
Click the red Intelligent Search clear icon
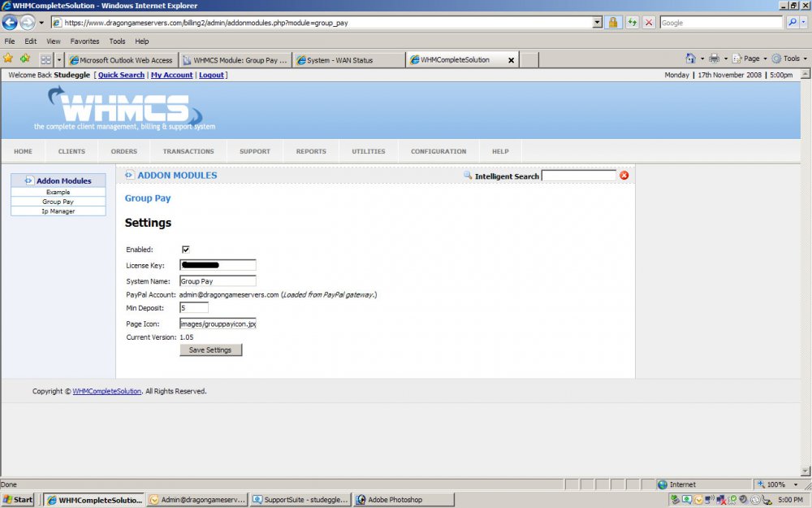click(624, 176)
